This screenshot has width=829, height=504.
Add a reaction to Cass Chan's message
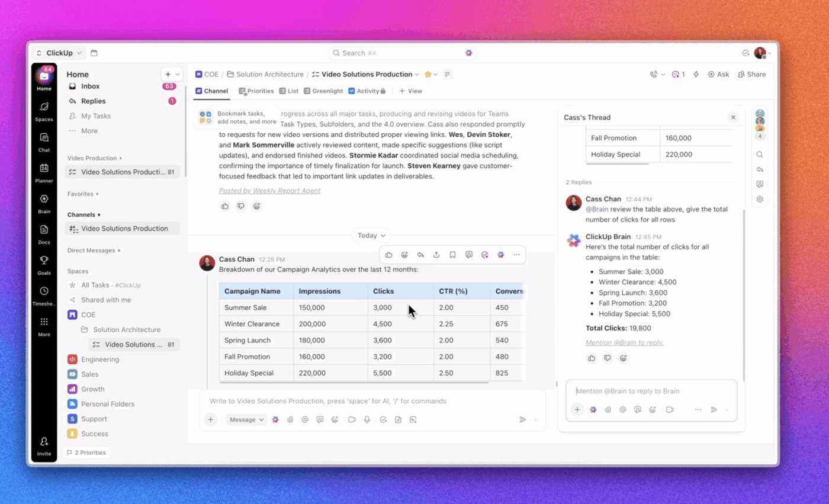(x=404, y=254)
